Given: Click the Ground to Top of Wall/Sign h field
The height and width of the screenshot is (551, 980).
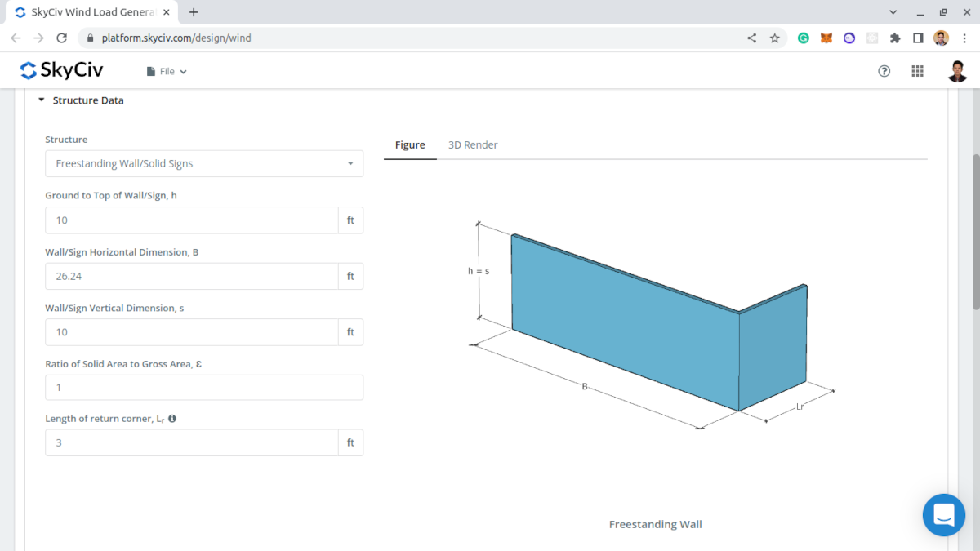Looking at the screenshot, I should pos(192,220).
